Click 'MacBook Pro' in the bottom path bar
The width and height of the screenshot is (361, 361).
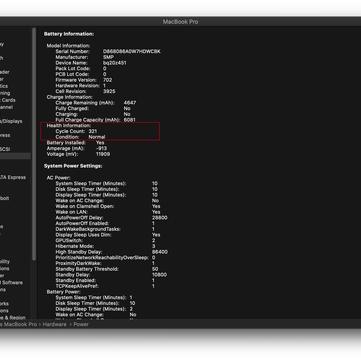[x=20, y=324]
